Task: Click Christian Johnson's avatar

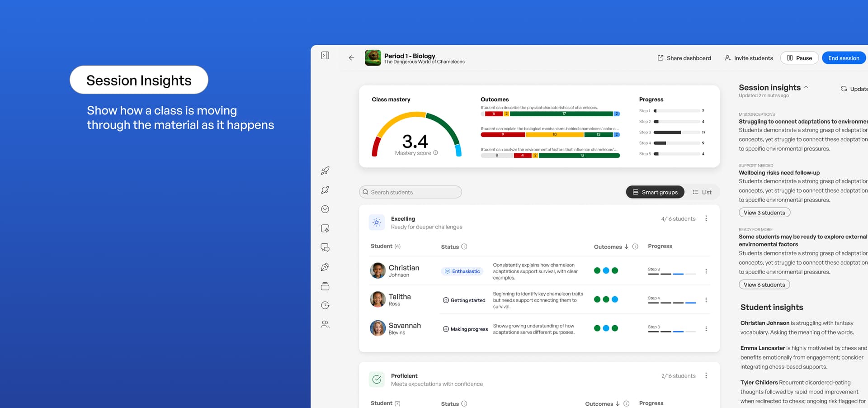Action: (x=377, y=270)
